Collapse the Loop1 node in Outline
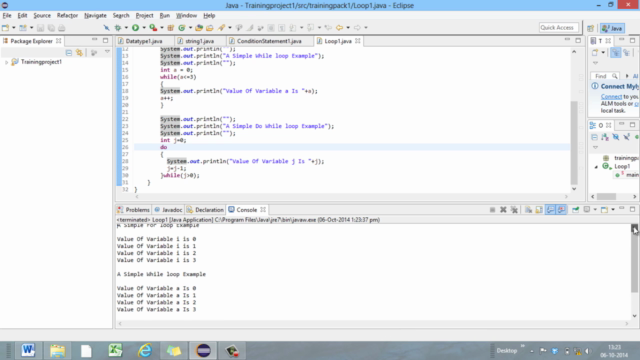Screen dimensions: 640x360 [596, 167]
